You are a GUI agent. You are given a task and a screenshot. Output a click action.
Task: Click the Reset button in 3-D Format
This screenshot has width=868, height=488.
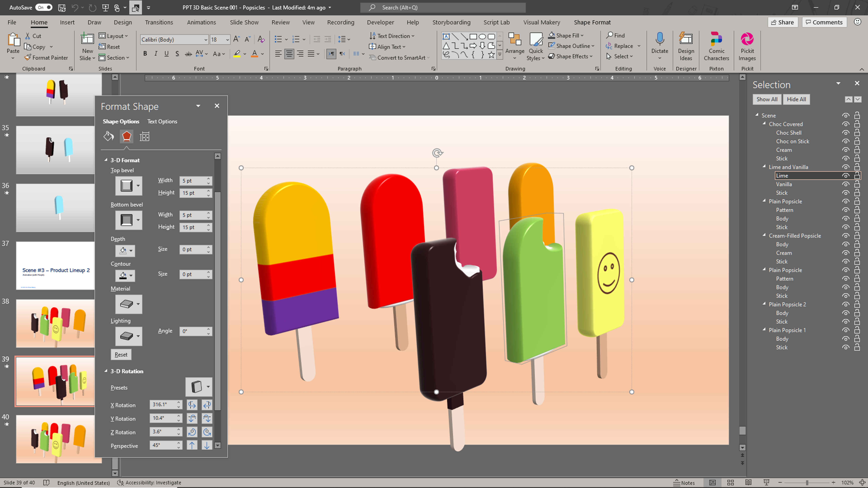121,354
